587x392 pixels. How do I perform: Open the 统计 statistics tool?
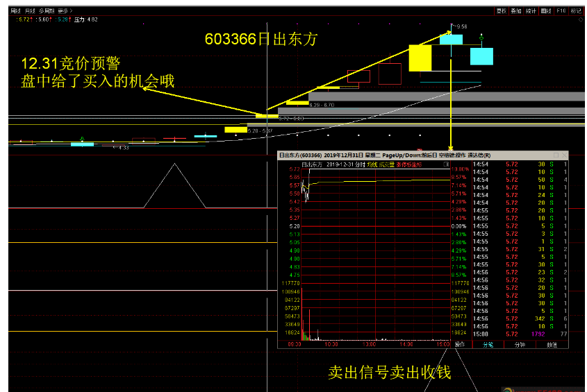tap(531, 11)
